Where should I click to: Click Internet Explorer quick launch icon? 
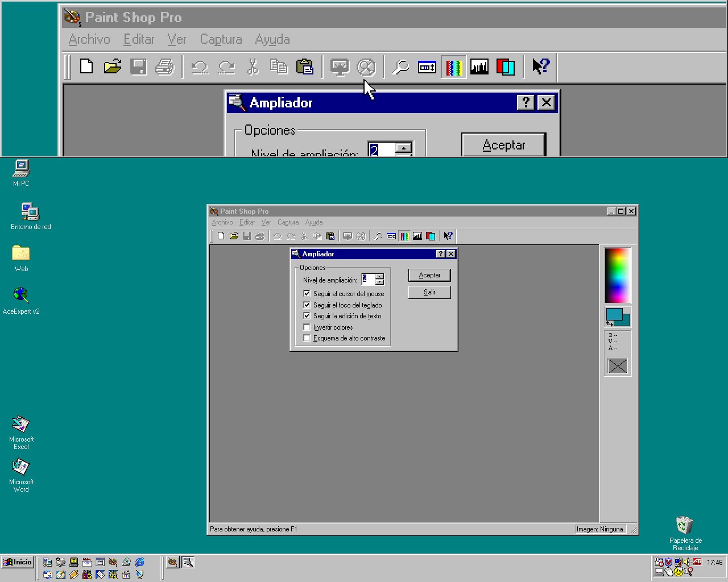139,562
